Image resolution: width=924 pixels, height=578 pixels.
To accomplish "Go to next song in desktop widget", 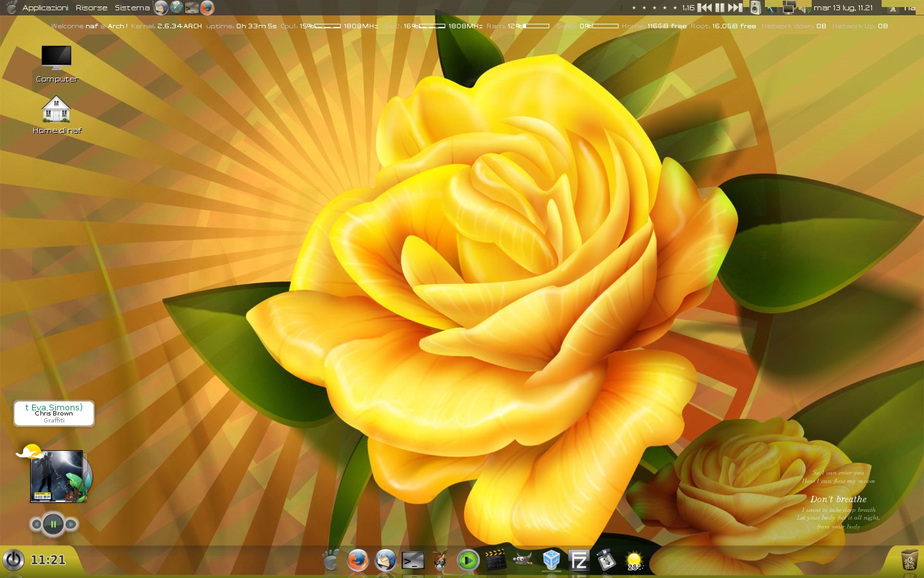I will click(x=71, y=524).
